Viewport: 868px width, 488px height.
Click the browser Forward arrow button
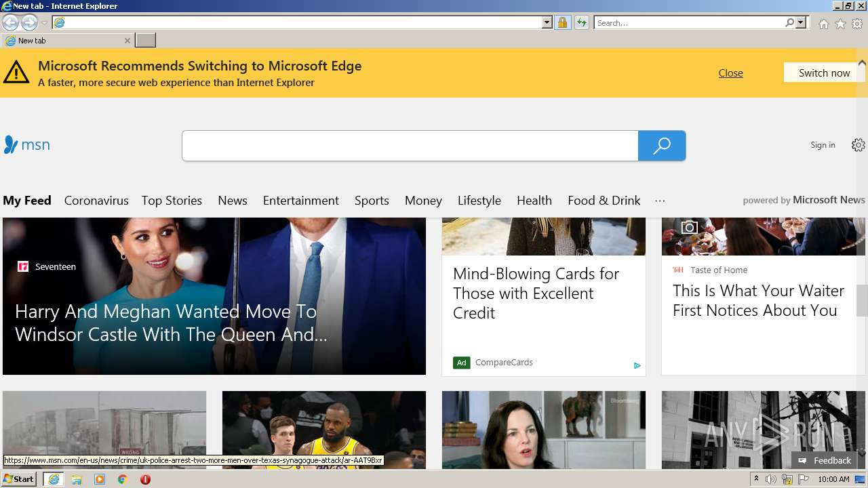pyautogui.click(x=29, y=22)
